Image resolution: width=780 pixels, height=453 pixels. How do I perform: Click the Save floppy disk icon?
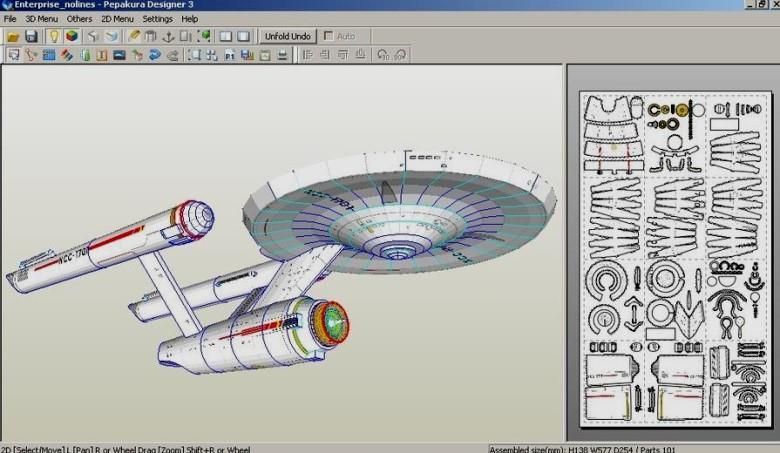pos(31,36)
